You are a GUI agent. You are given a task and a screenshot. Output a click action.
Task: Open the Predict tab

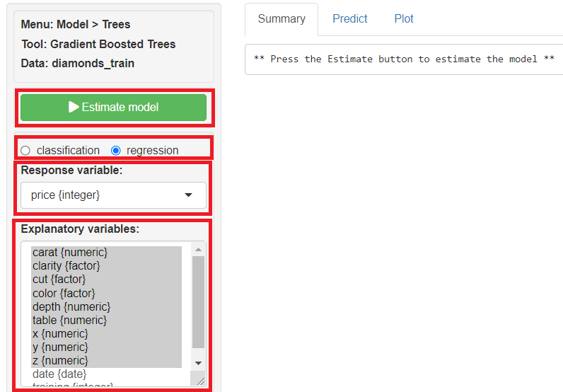[350, 19]
